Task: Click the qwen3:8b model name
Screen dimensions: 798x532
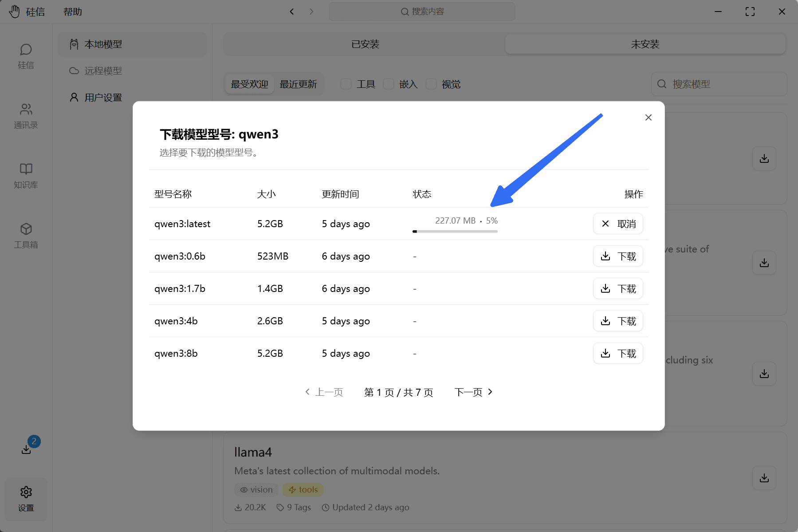Action: pos(176,354)
